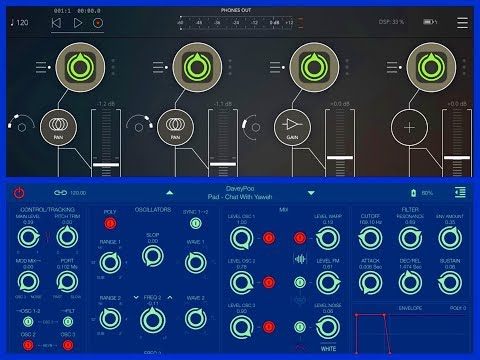Open the GAIN effect node
480x360 pixels.
pyautogui.click(x=292, y=127)
